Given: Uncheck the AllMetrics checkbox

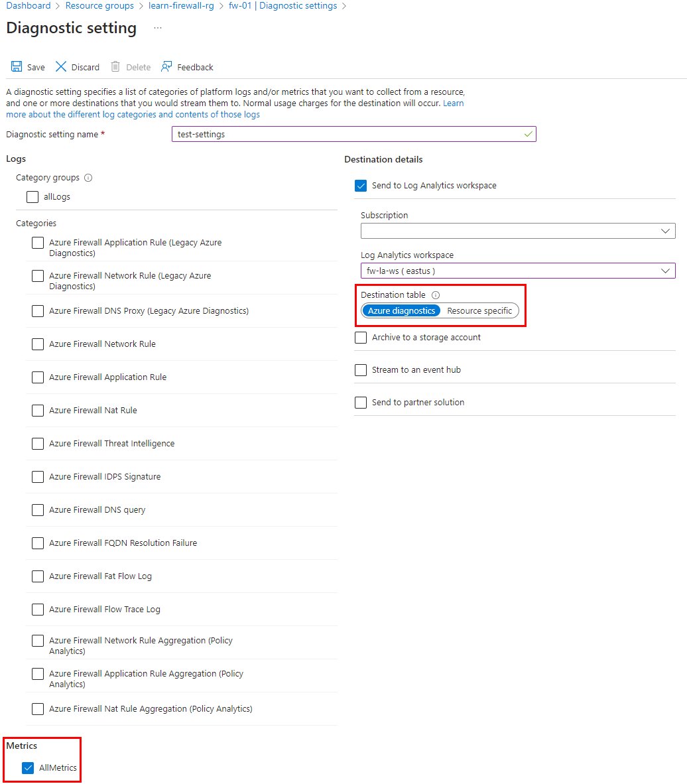Looking at the screenshot, I should click(27, 767).
